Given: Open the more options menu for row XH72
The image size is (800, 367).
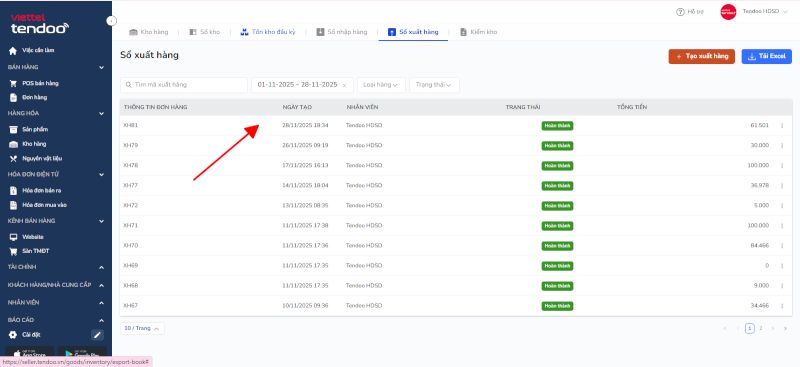Looking at the screenshot, I should pos(782,206).
